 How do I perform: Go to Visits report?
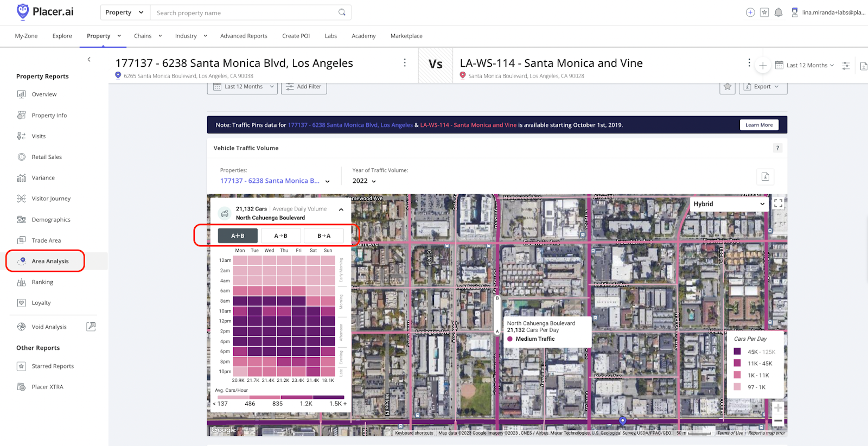(x=39, y=136)
